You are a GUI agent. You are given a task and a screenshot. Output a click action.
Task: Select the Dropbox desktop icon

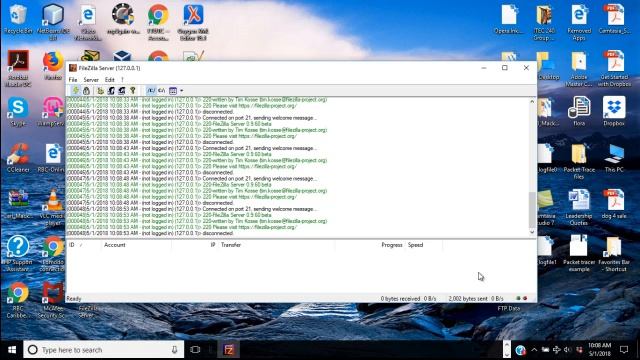coord(614,111)
